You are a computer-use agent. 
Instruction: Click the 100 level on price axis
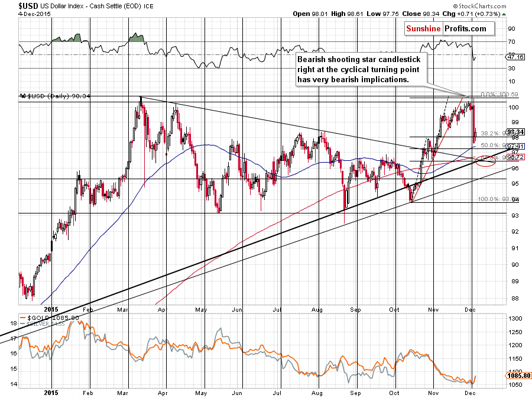pyautogui.click(x=514, y=107)
